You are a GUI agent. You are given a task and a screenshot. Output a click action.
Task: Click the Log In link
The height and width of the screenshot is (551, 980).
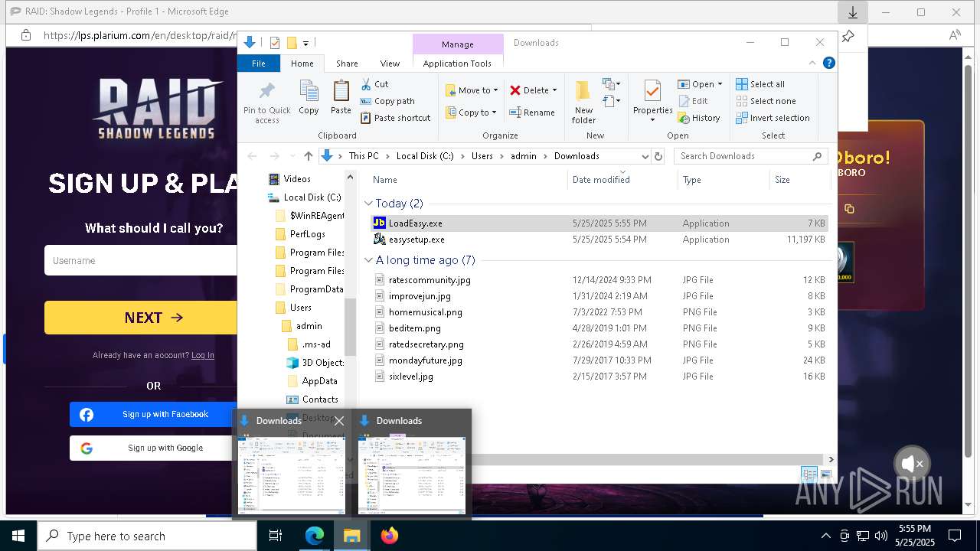click(x=203, y=355)
